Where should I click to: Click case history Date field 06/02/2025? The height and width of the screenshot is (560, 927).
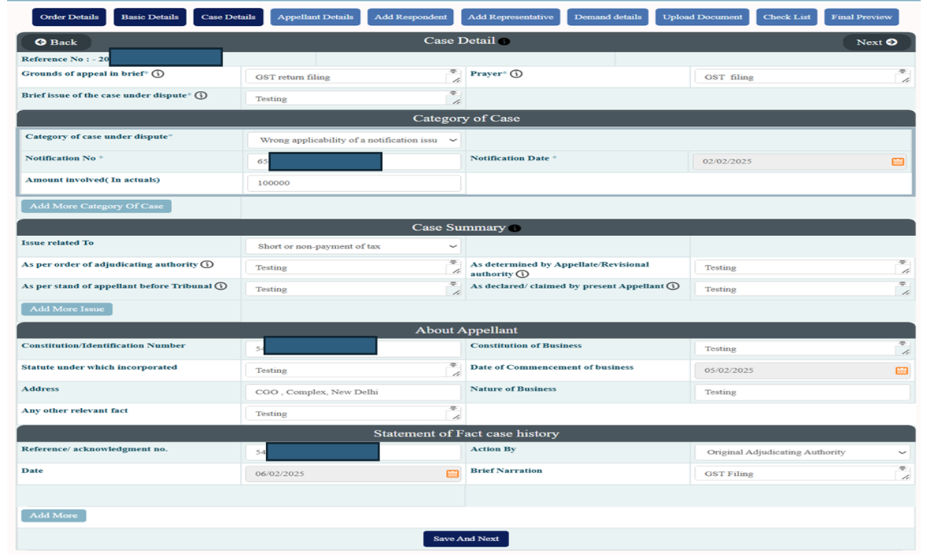(x=353, y=473)
